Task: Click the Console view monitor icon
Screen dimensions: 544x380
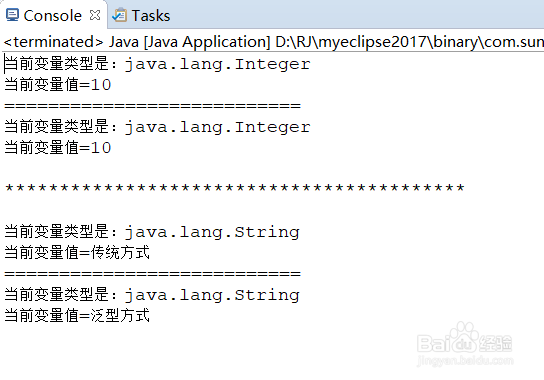Action: tap(12, 15)
